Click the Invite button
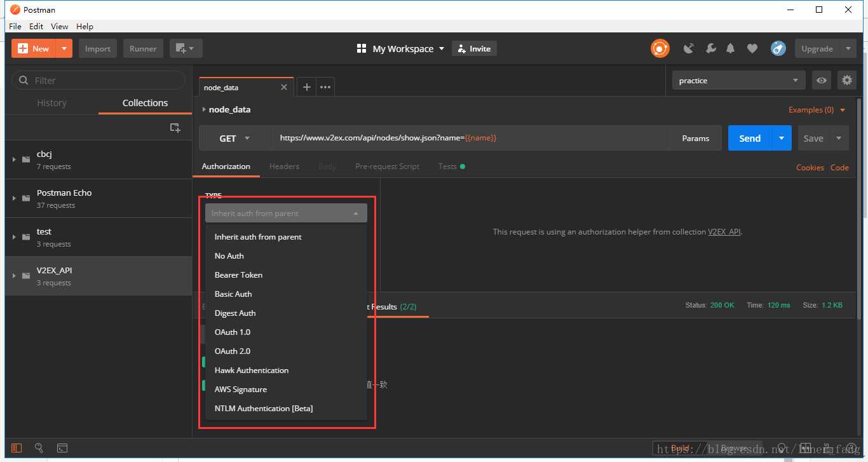The image size is (868, 462). (x=474, y=49)
